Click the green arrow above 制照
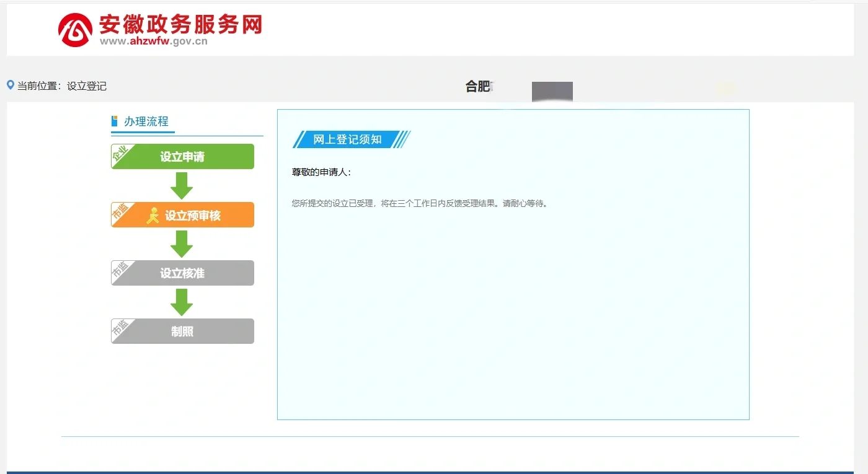 point(182,302)
